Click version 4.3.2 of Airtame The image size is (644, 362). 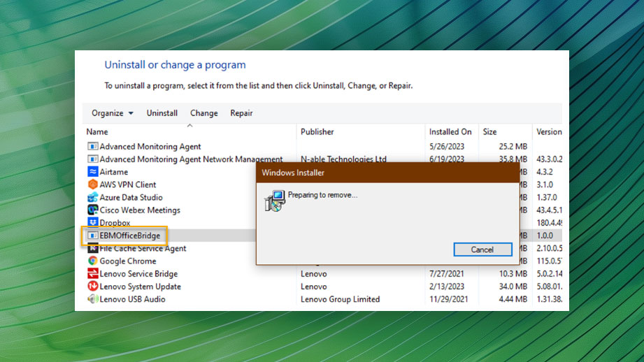(545, 172)
